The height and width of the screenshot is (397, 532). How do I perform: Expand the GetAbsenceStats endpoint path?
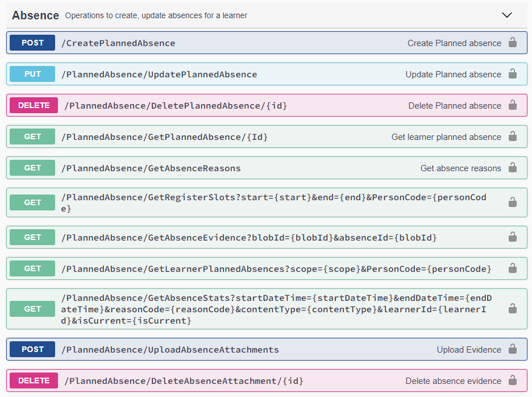[277, 309]
